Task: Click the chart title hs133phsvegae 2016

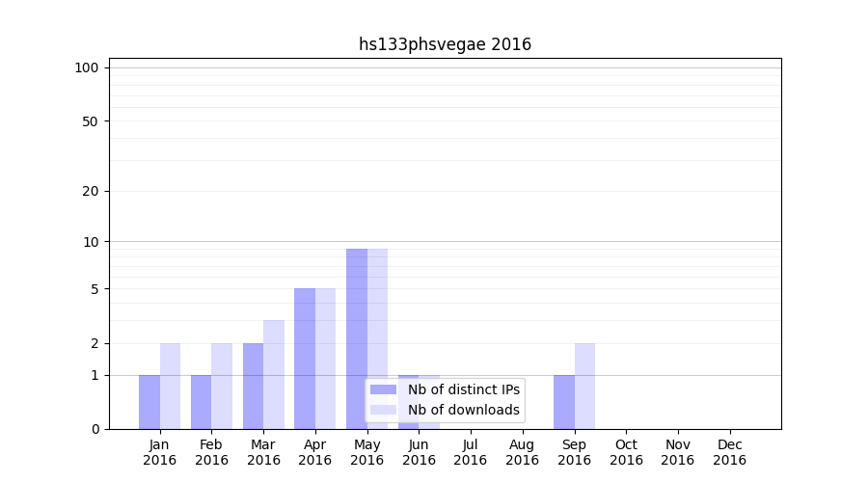Action: pyautogui.click(x=445, y=44)
